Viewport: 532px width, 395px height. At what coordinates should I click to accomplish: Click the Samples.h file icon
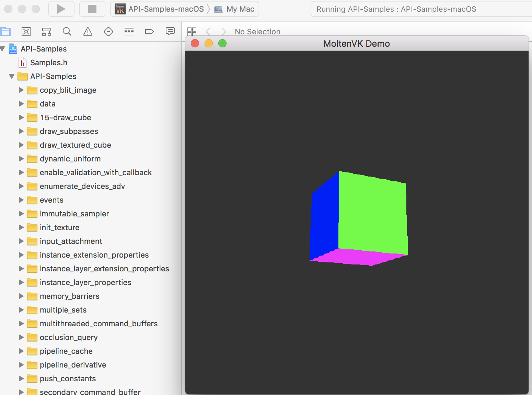tap(23, 63)
